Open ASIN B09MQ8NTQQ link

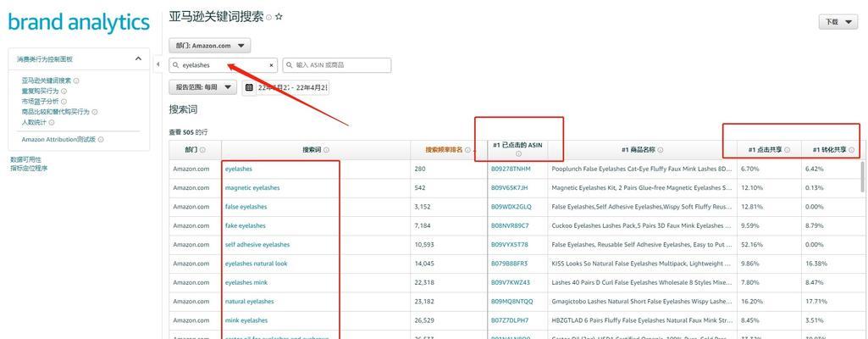coord(512,302)
